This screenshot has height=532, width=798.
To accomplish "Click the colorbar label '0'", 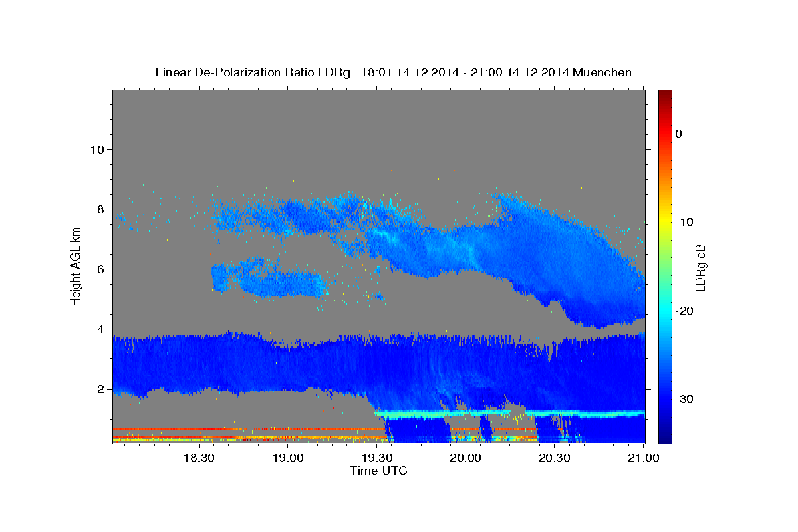I will click(x=679, y=134).
